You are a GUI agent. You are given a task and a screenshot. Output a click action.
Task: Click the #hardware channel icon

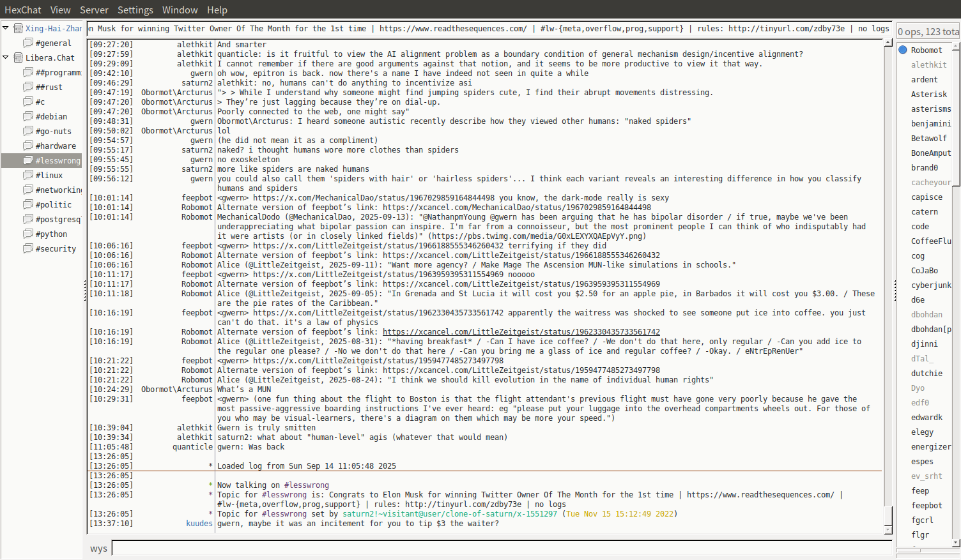(x=28, y=146)
